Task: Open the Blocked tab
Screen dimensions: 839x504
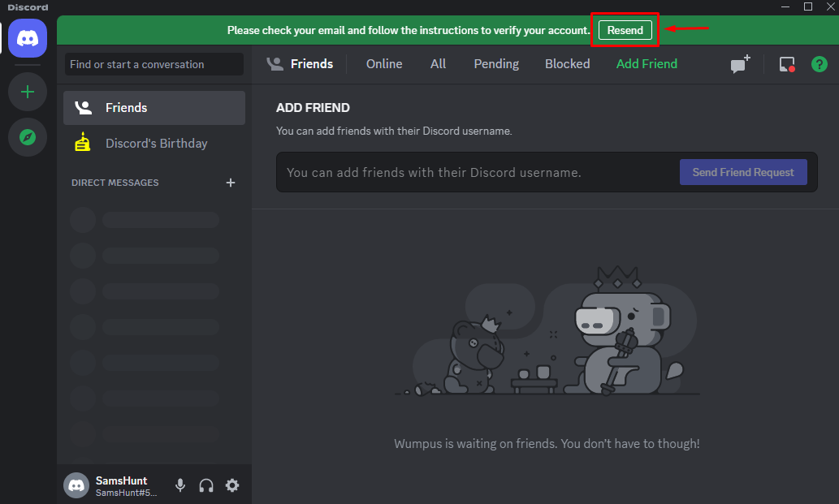Action: click(568, 64)
